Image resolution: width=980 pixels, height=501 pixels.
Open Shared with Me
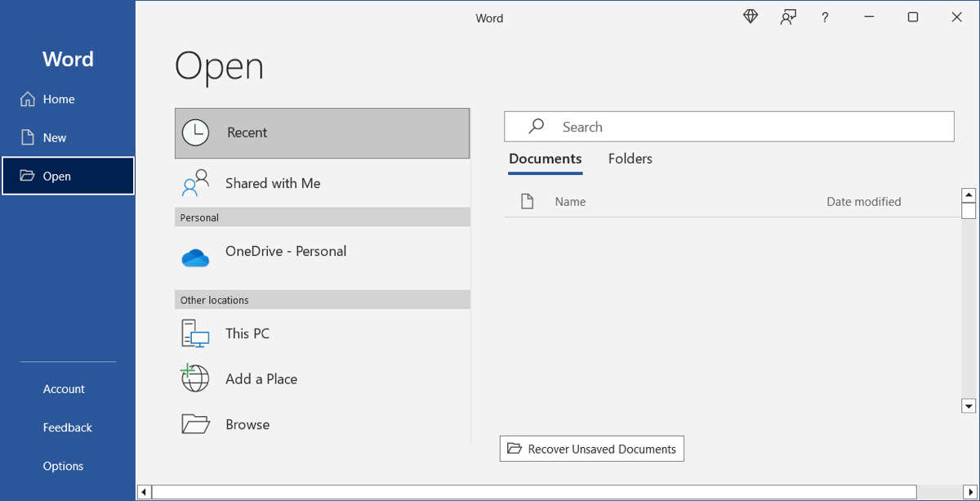click(x=273, y=183)
